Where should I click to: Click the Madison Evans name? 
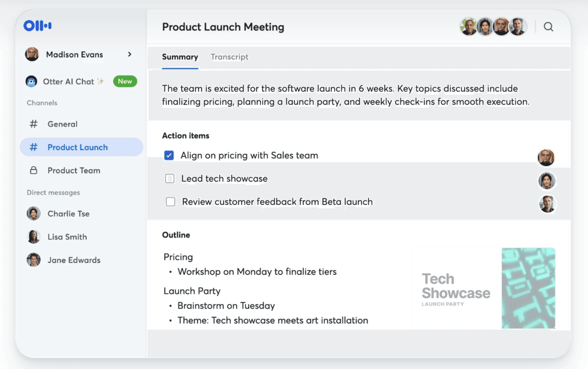(x=75, y=55)
